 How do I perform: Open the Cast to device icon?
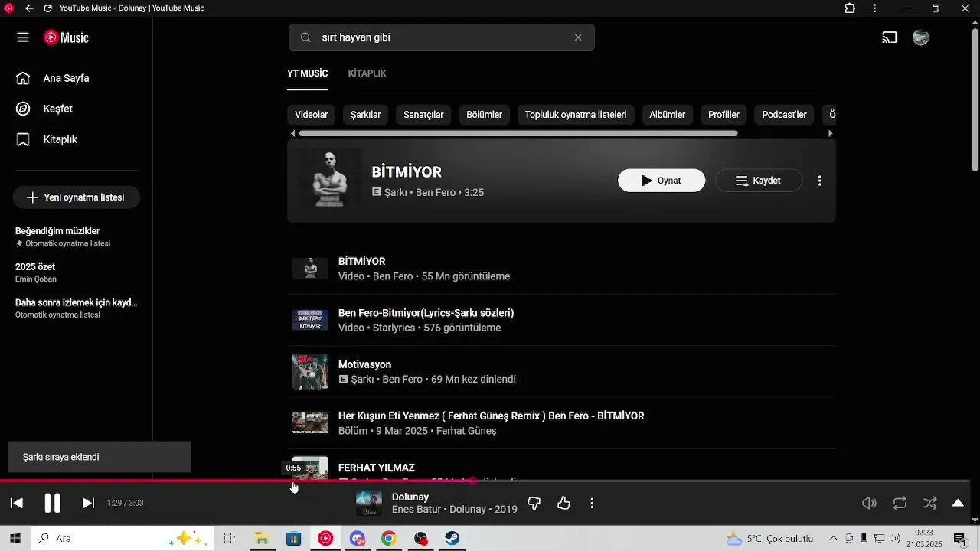[x=890, y=37]
